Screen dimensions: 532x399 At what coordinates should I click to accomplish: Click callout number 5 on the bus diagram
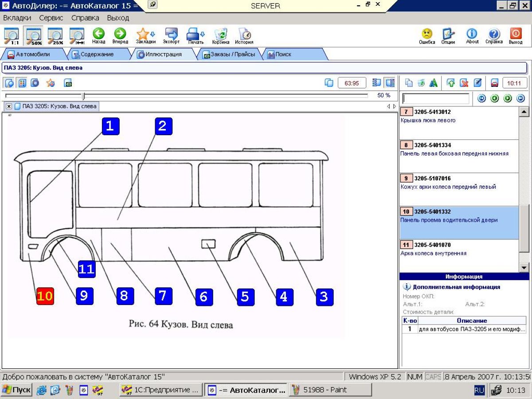[245, 297]
